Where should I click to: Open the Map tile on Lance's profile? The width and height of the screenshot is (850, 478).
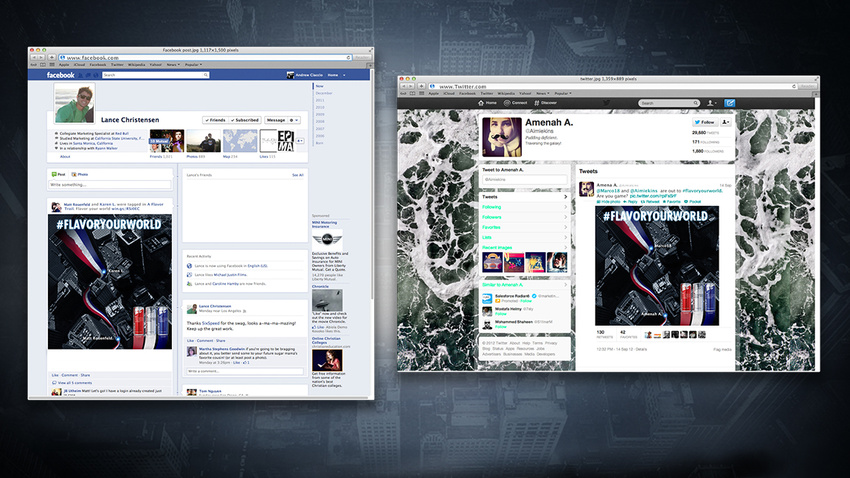[240, 141]
